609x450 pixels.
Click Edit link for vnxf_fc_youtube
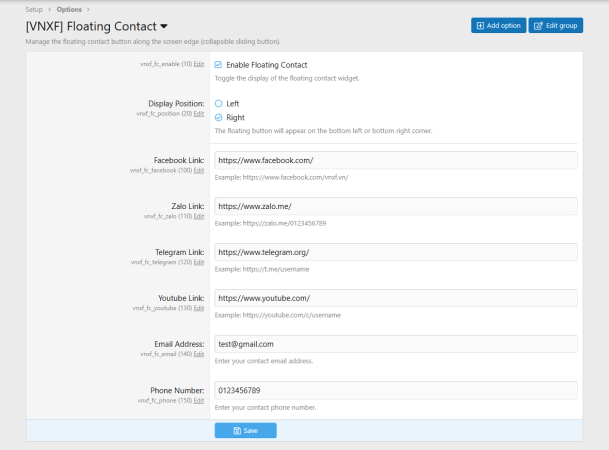tap(199, 308)
